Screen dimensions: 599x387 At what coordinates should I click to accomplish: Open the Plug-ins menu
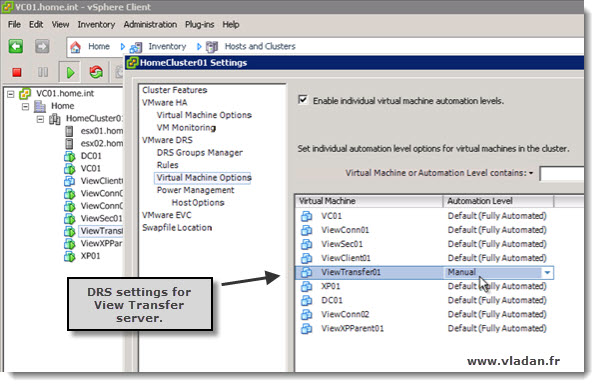point(199,24)
